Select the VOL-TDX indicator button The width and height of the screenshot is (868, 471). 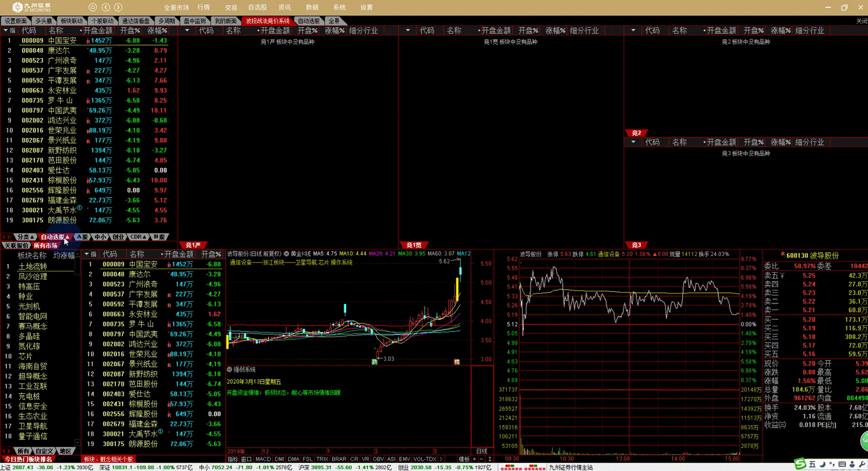click(x=425, y=459)
